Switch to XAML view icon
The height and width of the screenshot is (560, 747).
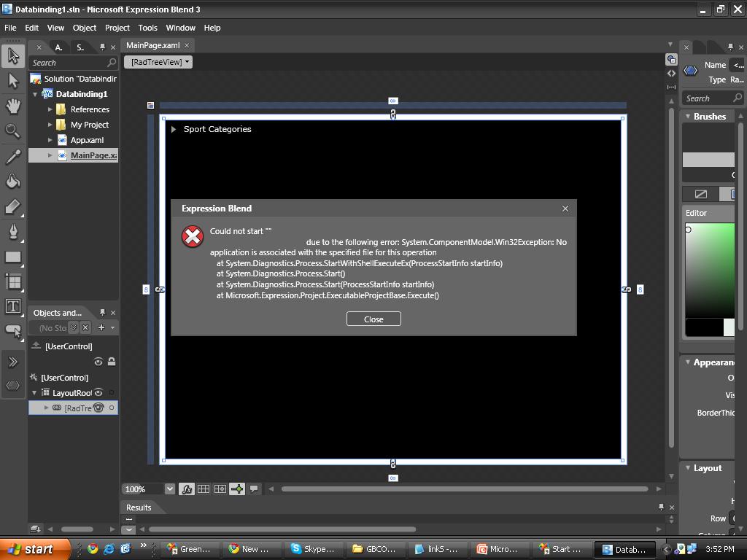[671, 74]
